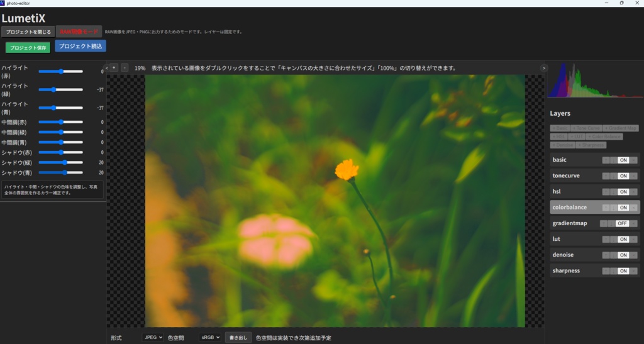The width and height of the screenshot is (644, 344).
Task: Open the sRGB color space dropdown
Action: [210, 338]
